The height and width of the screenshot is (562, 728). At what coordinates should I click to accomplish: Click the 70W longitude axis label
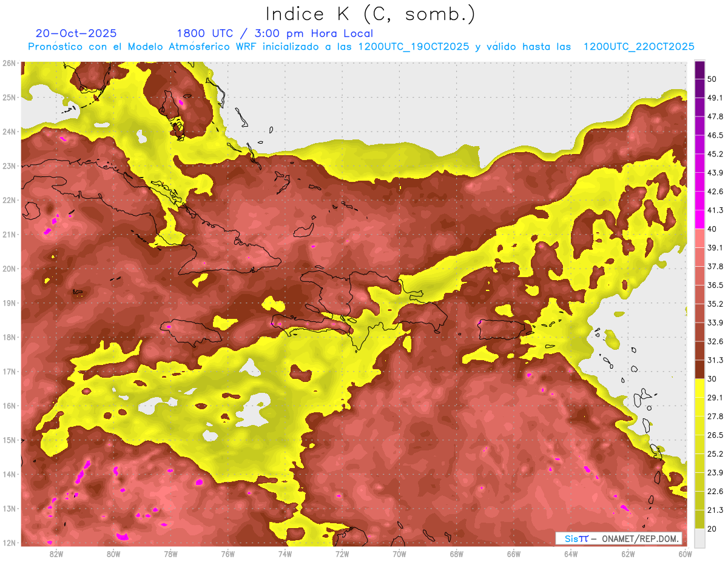(x=399, y=554)
